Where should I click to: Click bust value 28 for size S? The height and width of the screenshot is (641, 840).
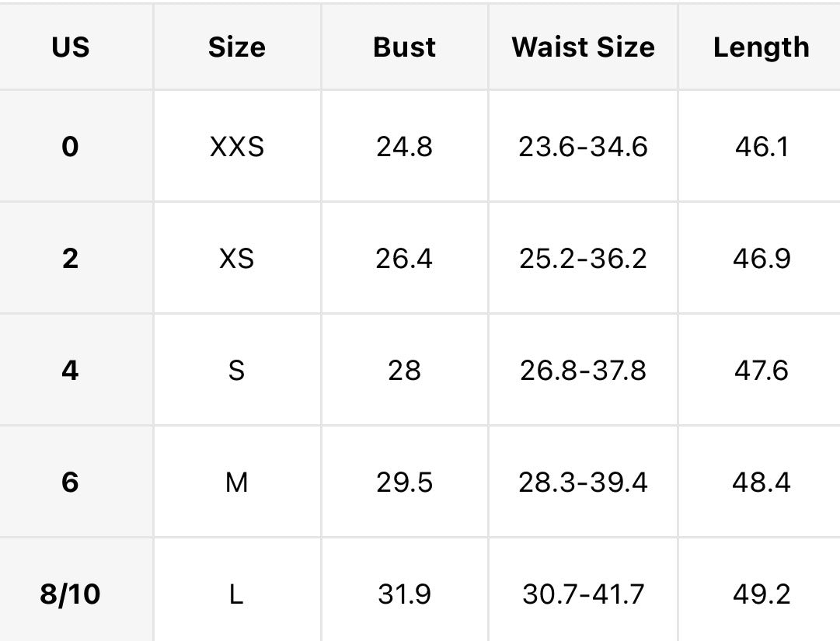click(405, 370)
